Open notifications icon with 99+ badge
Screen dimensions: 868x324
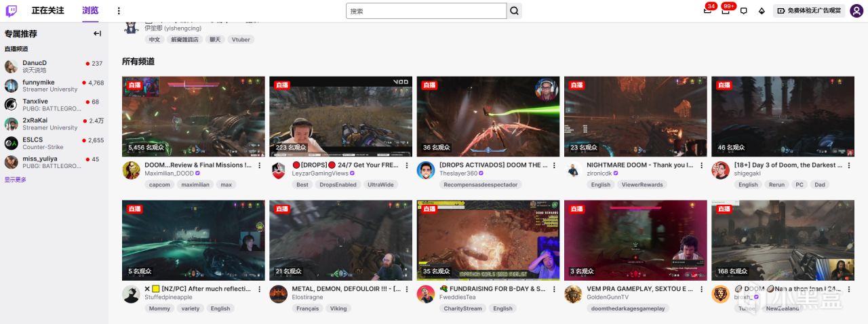726,11
